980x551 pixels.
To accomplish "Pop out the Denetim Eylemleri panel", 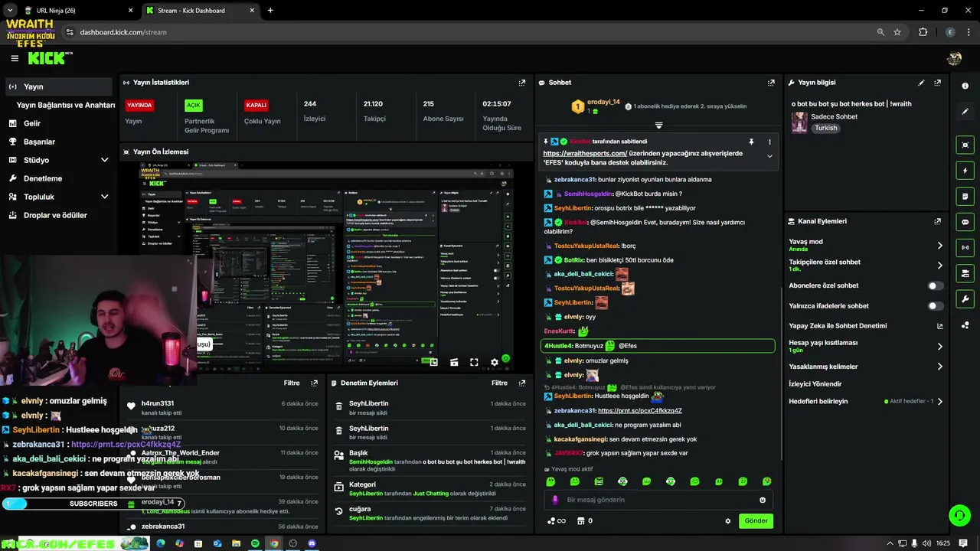I will tap(522, 383).
